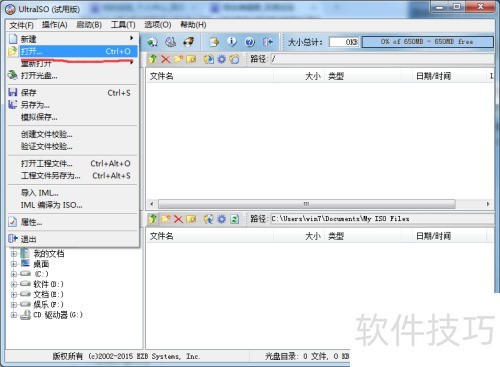
Task: Click the gear icon in lower pane toolbar
Action: coord(222,219)
